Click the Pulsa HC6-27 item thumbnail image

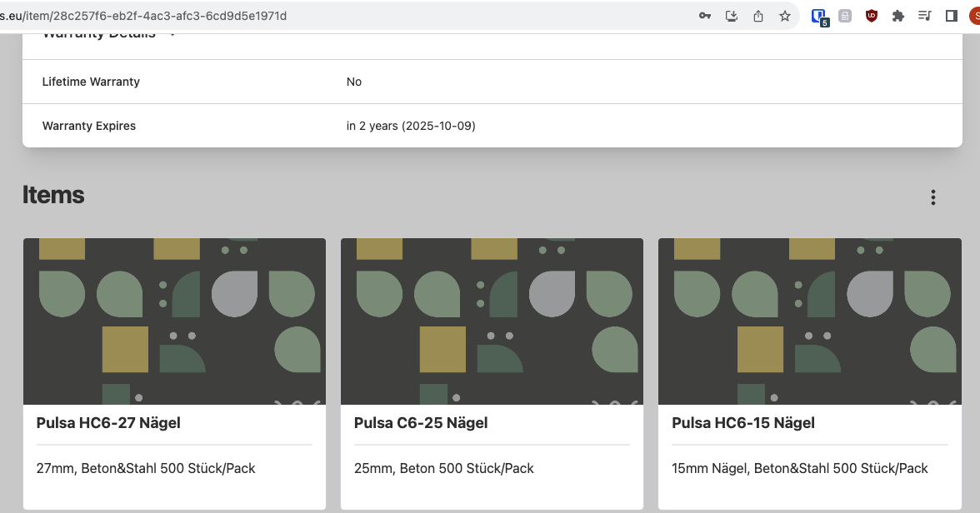pyautogui.click(x=174, y=321)
